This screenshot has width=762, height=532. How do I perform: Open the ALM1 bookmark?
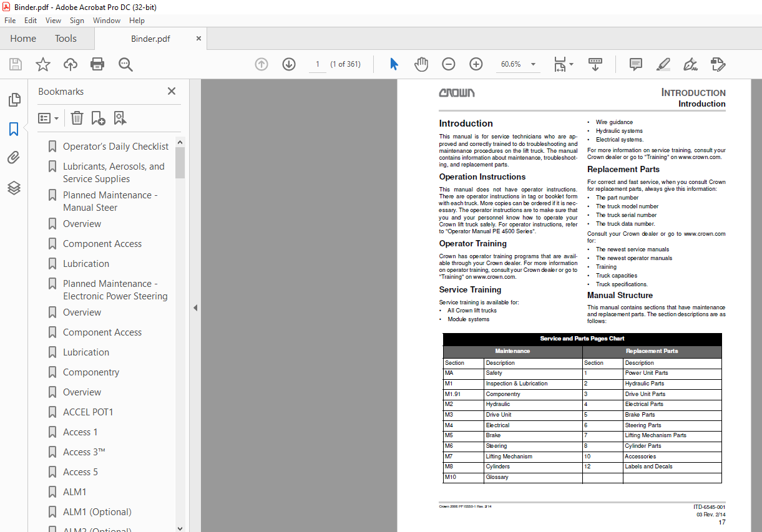(x=75, y=492)
